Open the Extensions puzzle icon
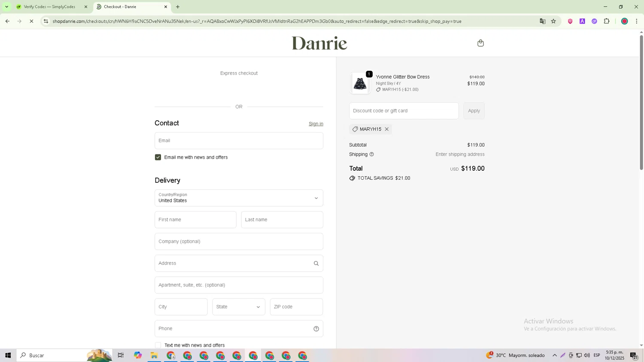644x362 pixels. [607, 21]
